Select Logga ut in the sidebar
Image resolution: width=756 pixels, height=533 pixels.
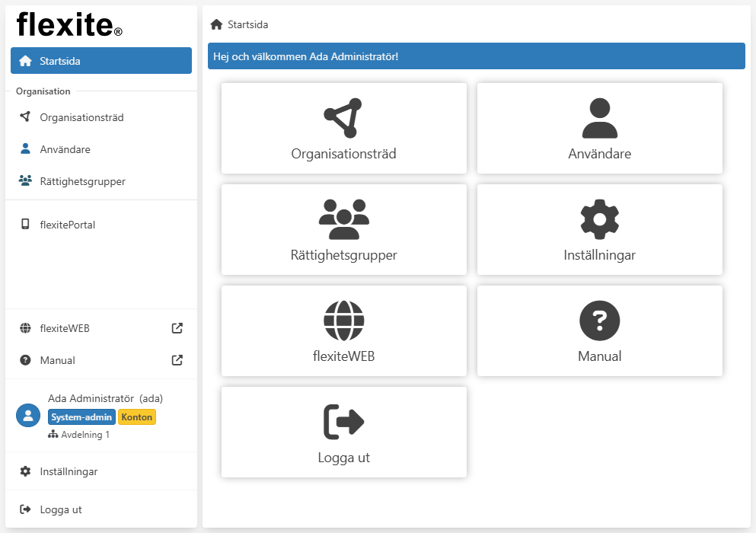pos(101,510)
